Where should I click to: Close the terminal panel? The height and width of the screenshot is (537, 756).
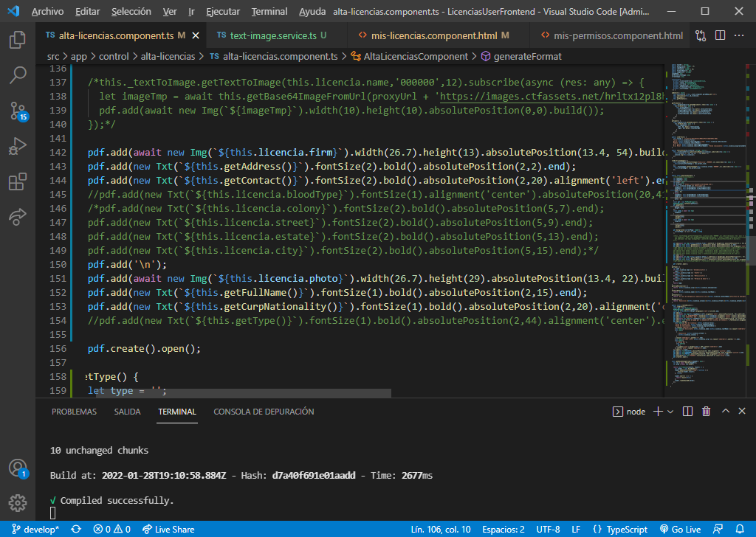[x=741, y=411]
